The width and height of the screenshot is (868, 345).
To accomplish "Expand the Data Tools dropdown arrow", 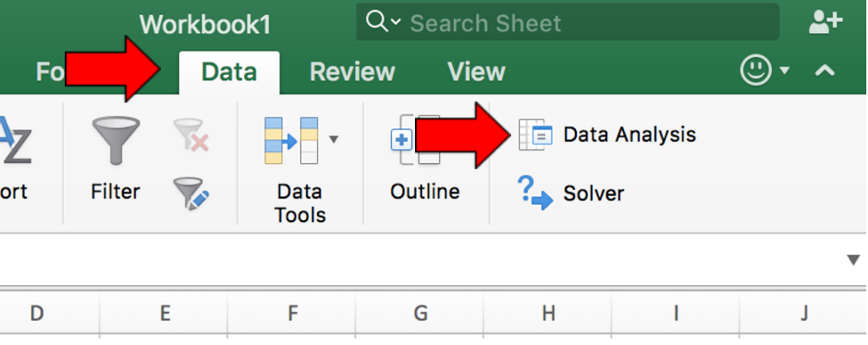I will point(333,139).
